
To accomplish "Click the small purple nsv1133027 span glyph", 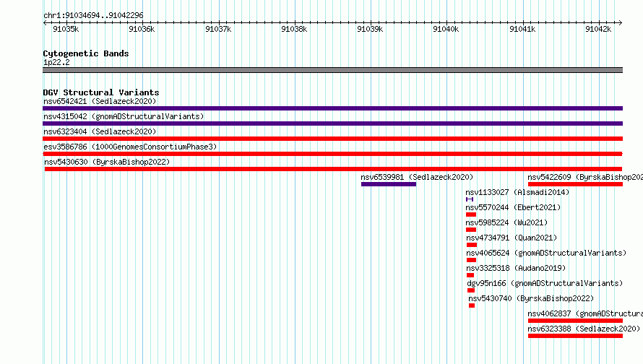I will (x=470, y=199).
